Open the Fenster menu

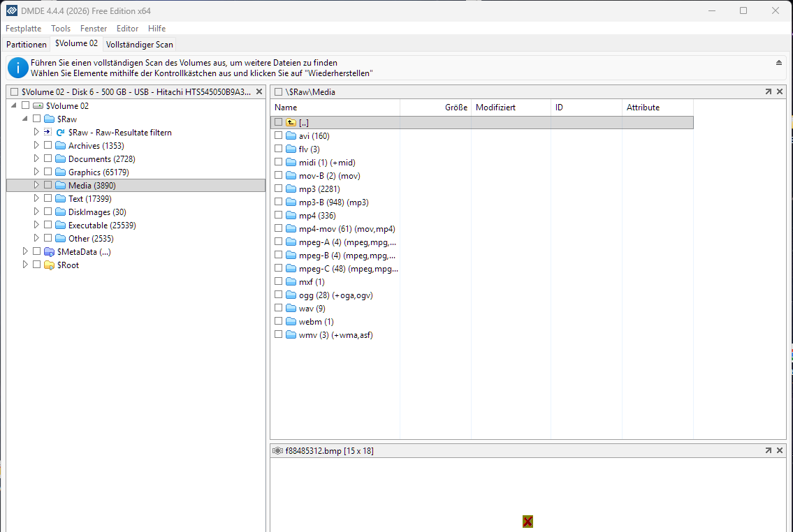tap(94, 29)
